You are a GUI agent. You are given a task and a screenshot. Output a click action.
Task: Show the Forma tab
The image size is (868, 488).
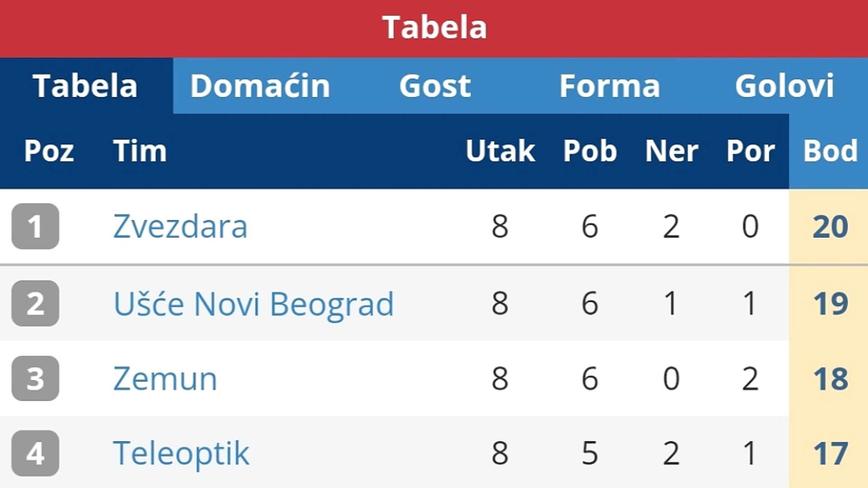click(x=610, y=86)
